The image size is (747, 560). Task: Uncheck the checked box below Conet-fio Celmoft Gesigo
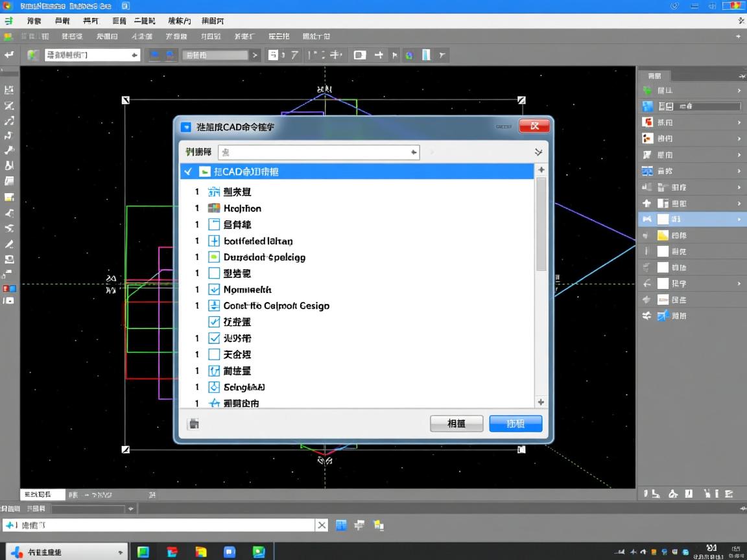(214, 322)
